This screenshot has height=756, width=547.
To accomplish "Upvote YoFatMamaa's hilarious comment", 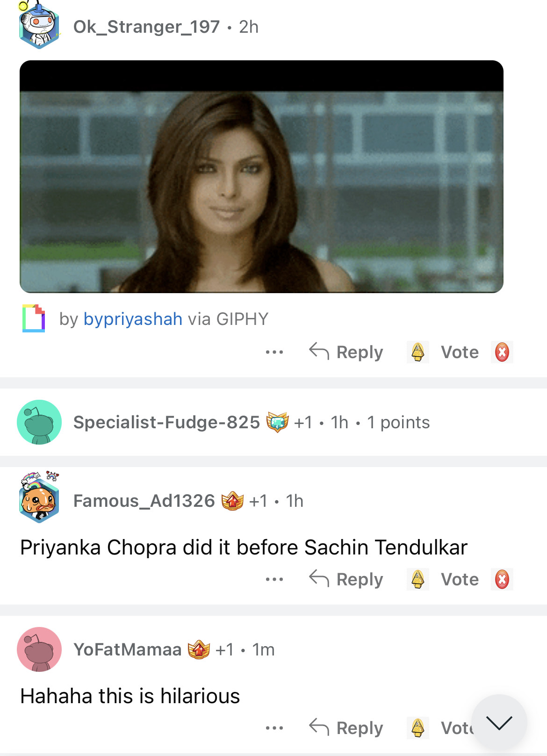I will [417, 728].
